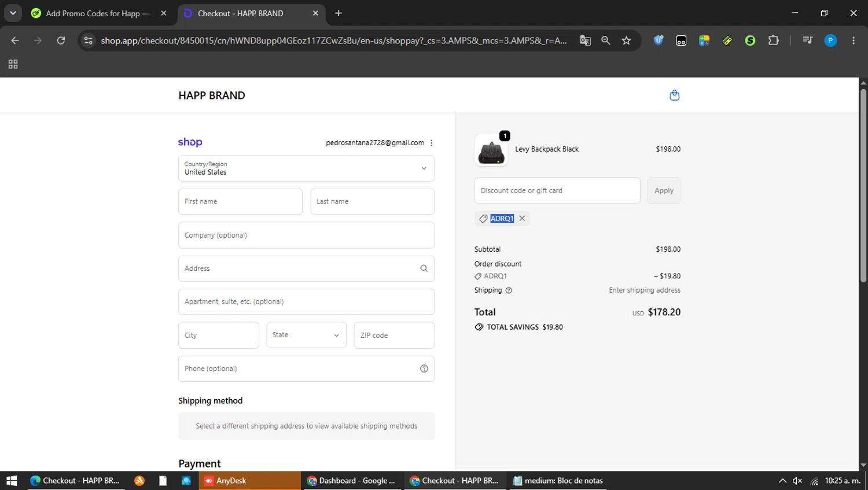868x490 pixels.
Task: Close the Checkout - HAPP BRAND tab
Action: point(315,13)
